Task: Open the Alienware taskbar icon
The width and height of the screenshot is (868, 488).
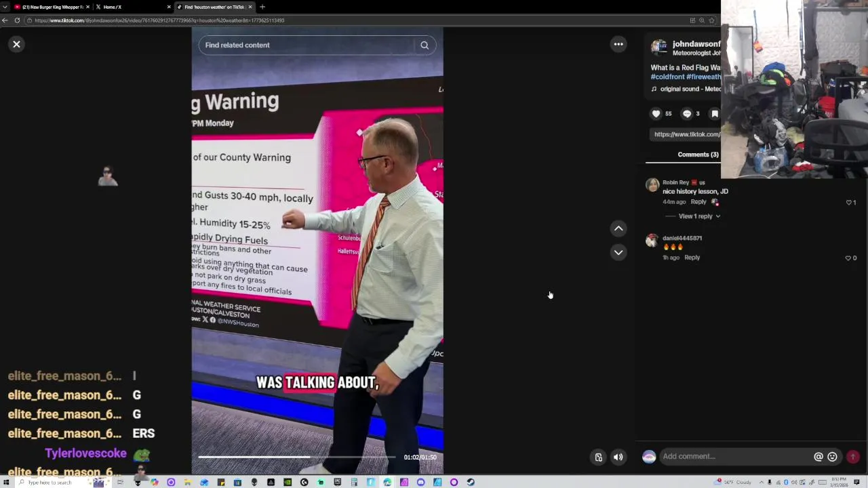Action: (x=254, y=483)
